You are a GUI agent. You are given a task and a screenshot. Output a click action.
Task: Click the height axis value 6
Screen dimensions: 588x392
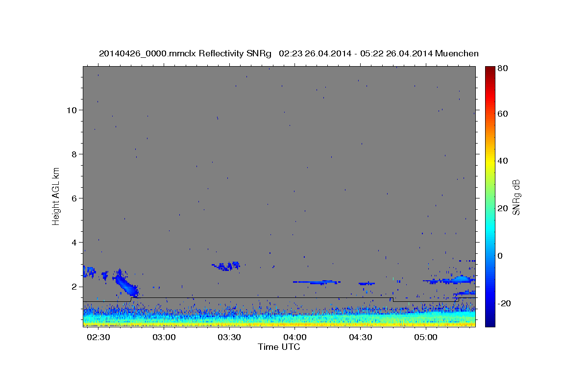[75, 198]
